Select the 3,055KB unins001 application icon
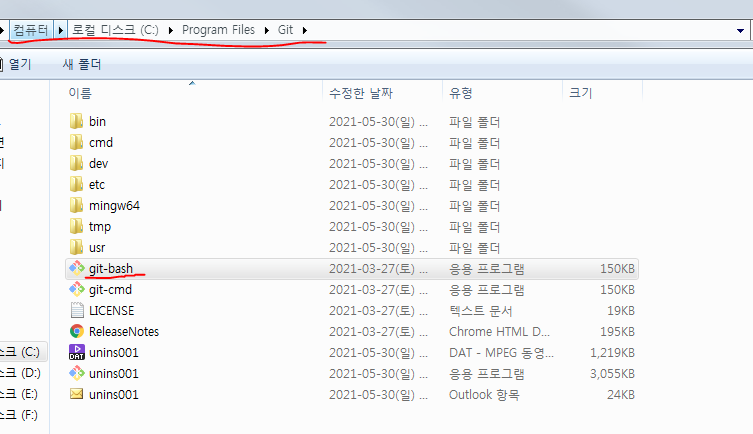This screenshot has height=434, width=753. pos(77,374)
